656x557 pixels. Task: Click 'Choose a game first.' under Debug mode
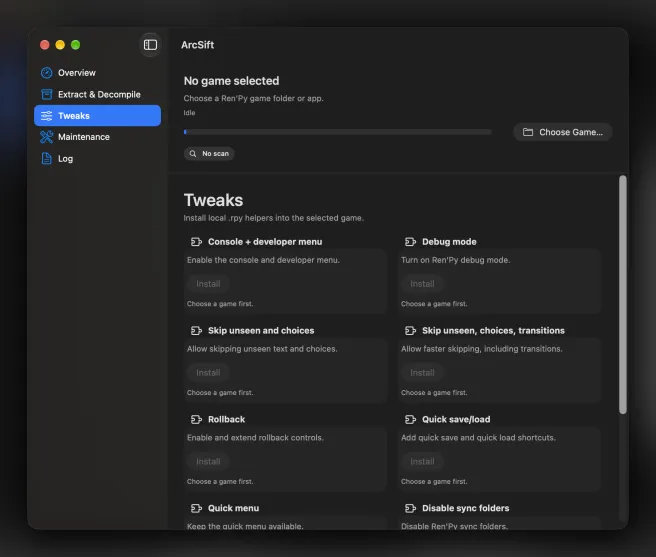coord(434,304)
